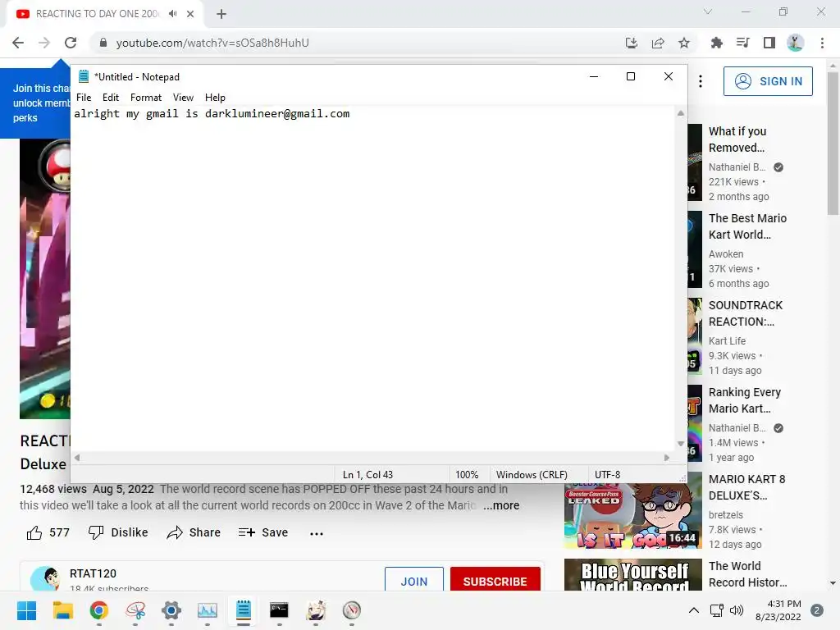Click "UTF-8" in status bar

pos(608,475)
